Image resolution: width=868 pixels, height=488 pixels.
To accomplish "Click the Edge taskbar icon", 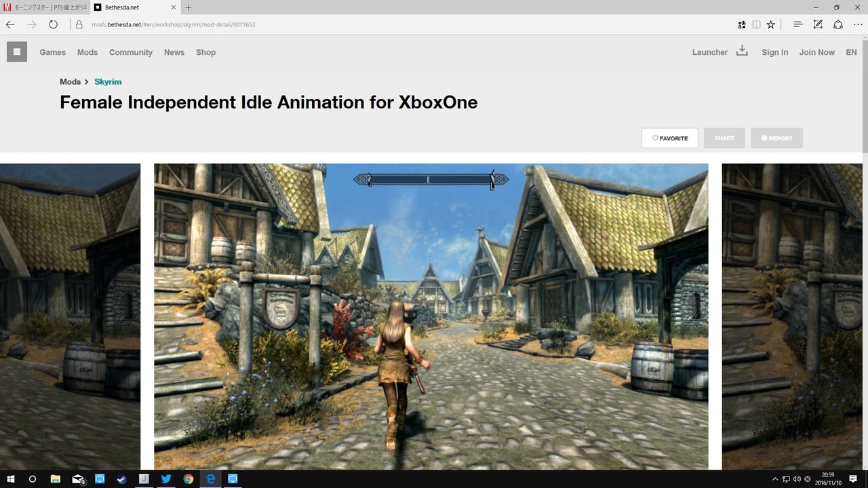I will tap(211, 479).
